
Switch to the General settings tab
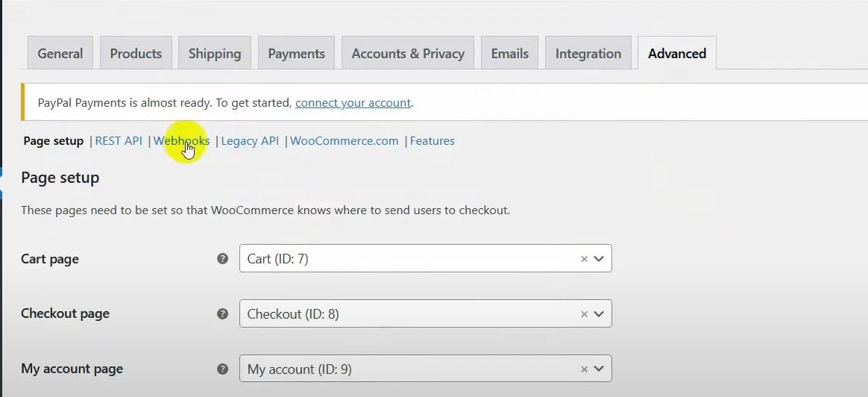(60, 54)
